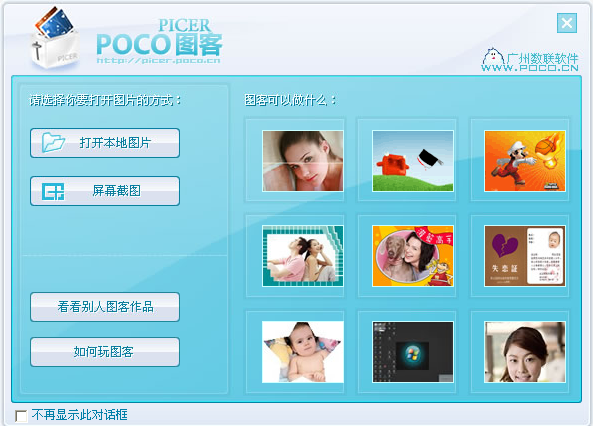
Task: Select the baby star-shape cutout thumbnail
Action: pos(303,352)
